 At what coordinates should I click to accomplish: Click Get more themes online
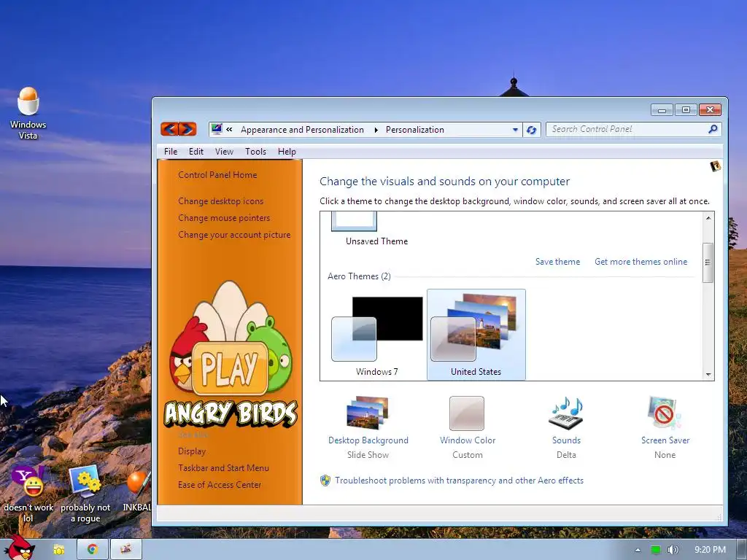(640, 262)
